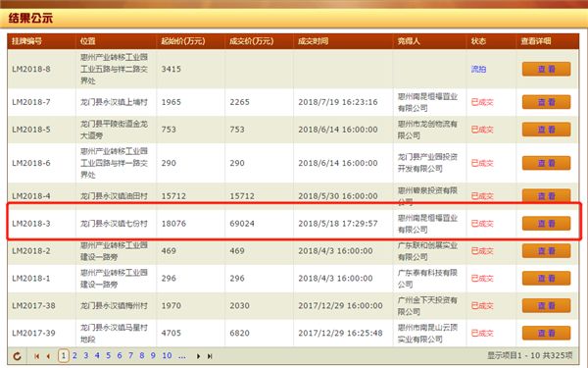Select page 1 in the pager

point(64,355)
